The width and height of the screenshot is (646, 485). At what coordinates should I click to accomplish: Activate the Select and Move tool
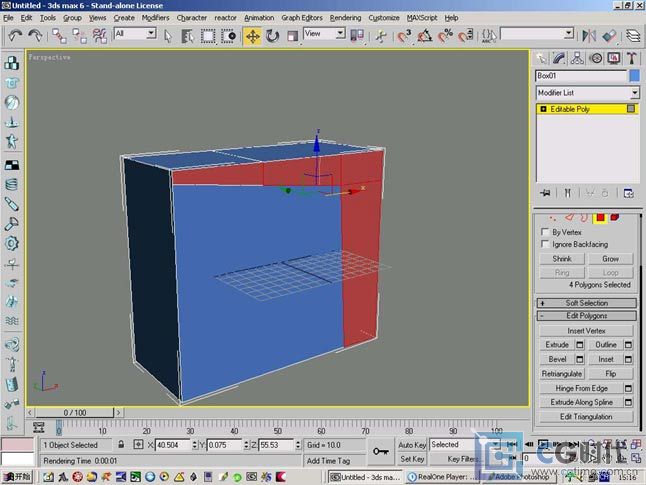(x=252, y=36)
